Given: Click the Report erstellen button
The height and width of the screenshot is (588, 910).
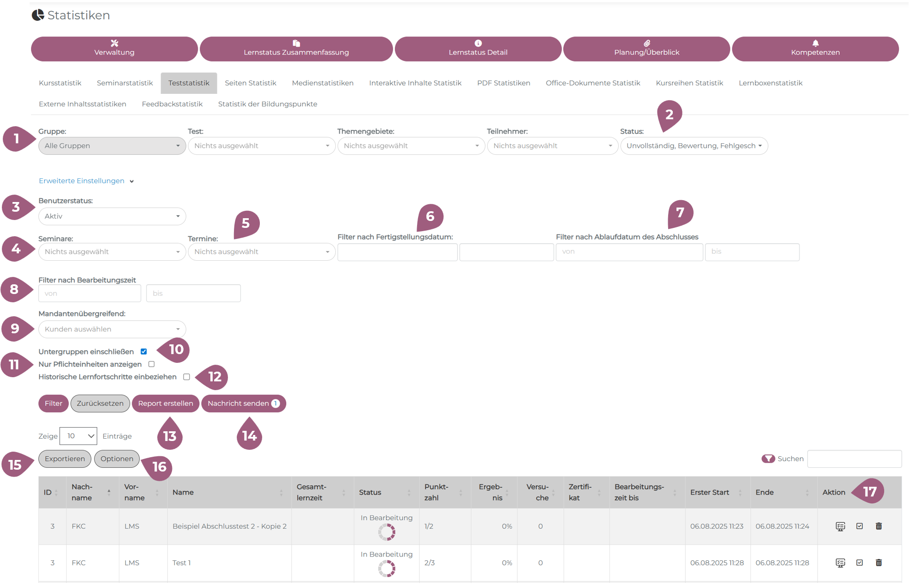Looking at the screenshot, I should tap(166, 404).
